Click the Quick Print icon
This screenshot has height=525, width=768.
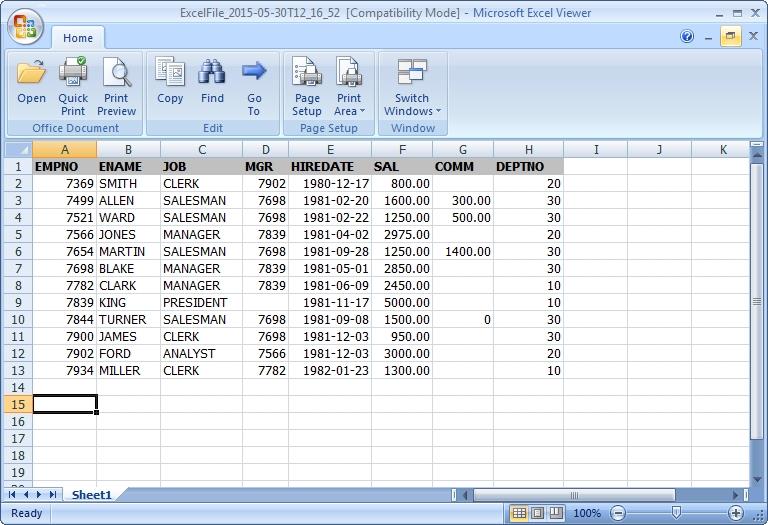(x=73, y=74)
